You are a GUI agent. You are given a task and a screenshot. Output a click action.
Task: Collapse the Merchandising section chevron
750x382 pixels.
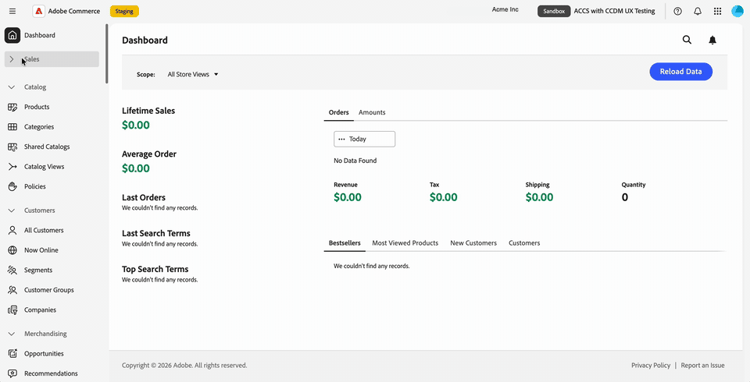pyautogui.click(x=12, y=334)
